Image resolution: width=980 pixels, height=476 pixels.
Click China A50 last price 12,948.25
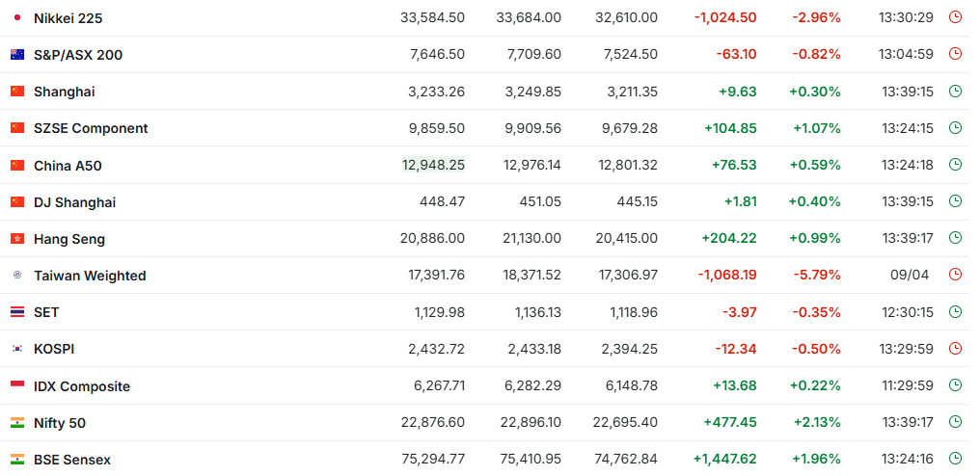(433, 165)
